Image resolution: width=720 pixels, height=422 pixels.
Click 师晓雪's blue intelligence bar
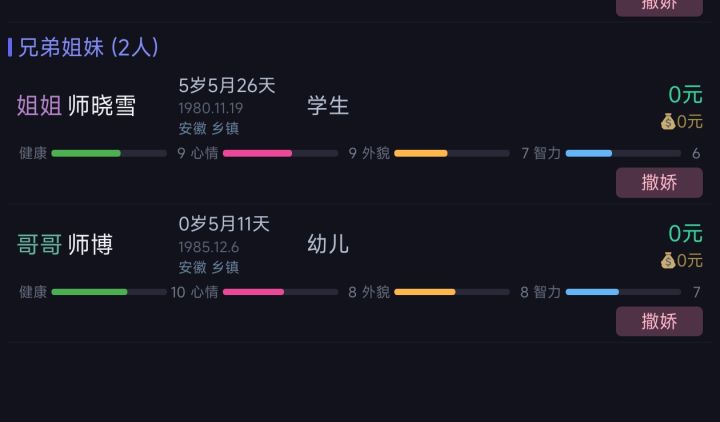coord(623,153)
